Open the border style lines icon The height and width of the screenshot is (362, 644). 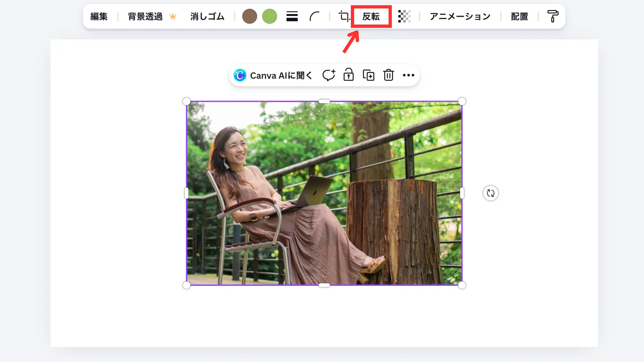[292, 16]
